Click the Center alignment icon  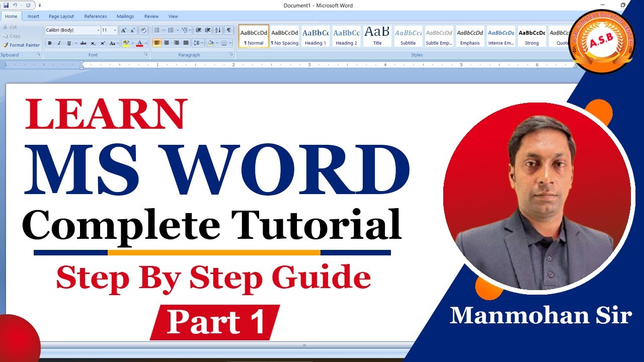(x=167, y=43)
